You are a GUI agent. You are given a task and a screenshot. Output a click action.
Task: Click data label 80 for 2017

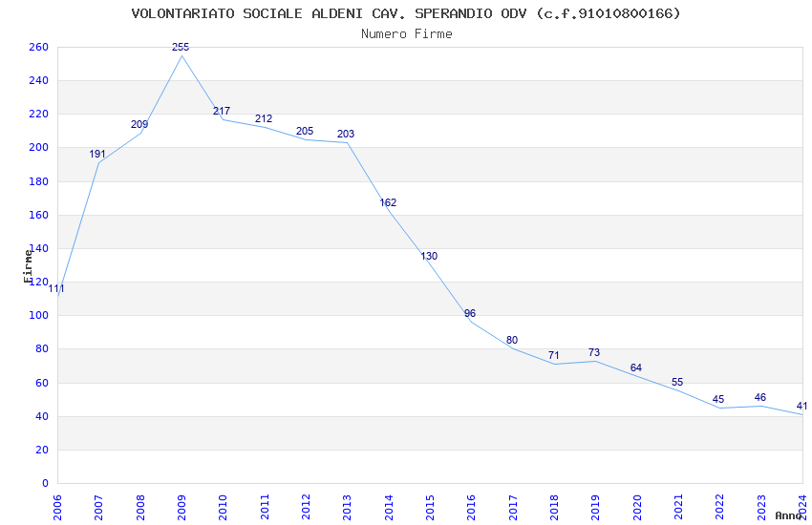(512, 341)
